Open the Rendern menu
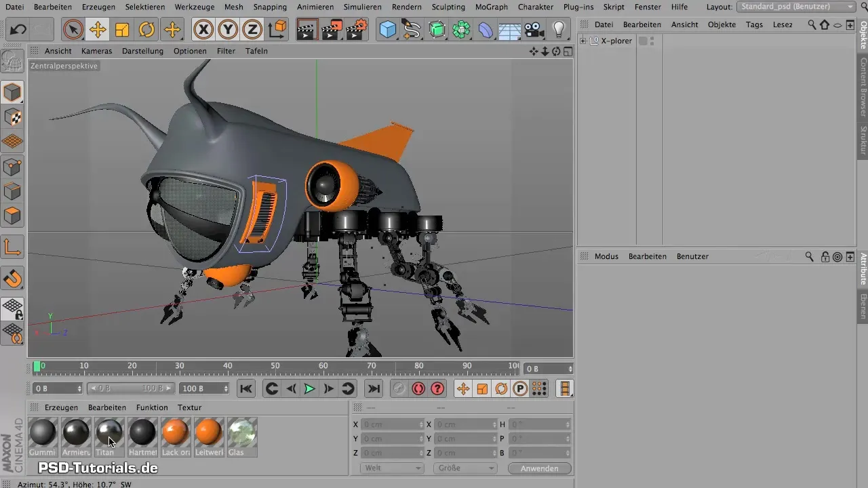Viewport: 868px width, 488px height. pyautogui.click(x=407, y=7)
